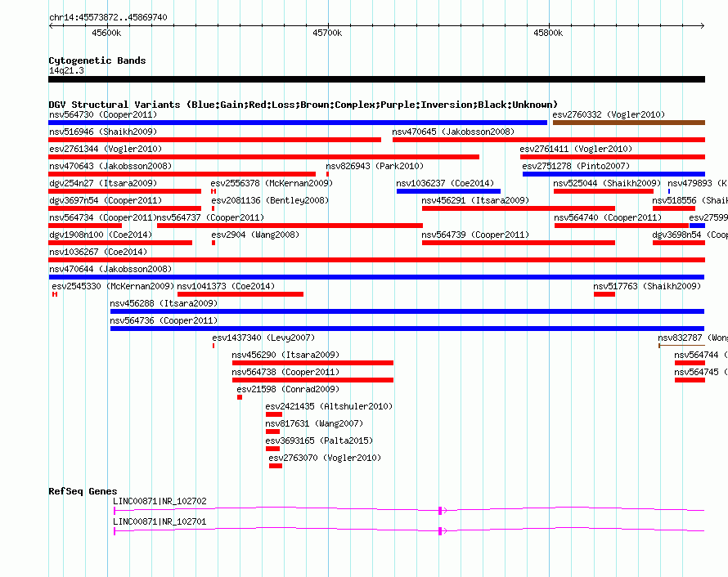Select the nsv470643 (Jakobsson2008) label
The image size is (728, 577).
pyautogui.click(x=110, y=166)
